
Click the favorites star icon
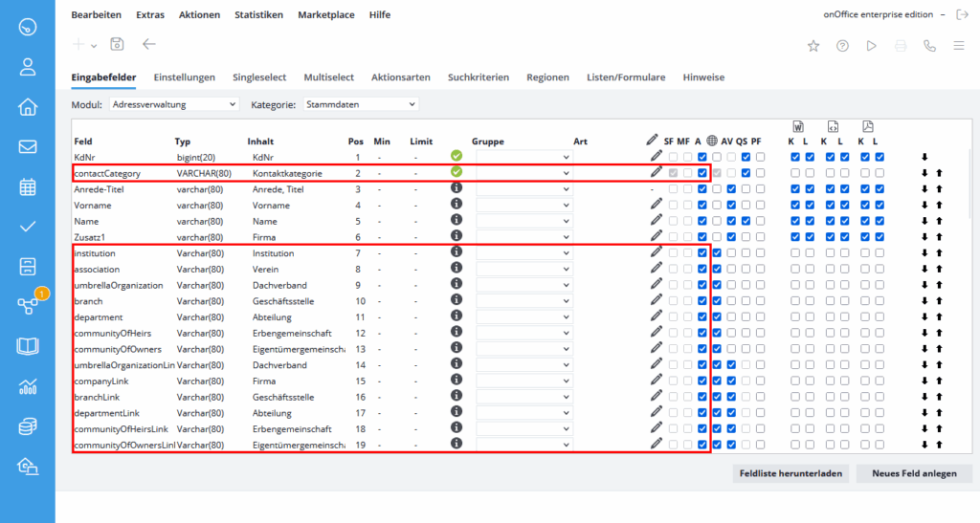[813, 45]
